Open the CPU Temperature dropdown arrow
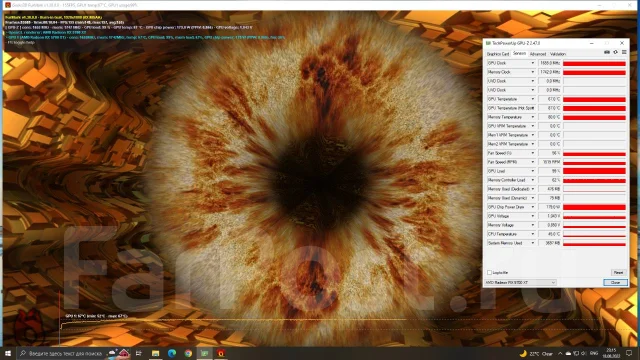This screenshot has width=640, height=360. click(x=532, y=234)
